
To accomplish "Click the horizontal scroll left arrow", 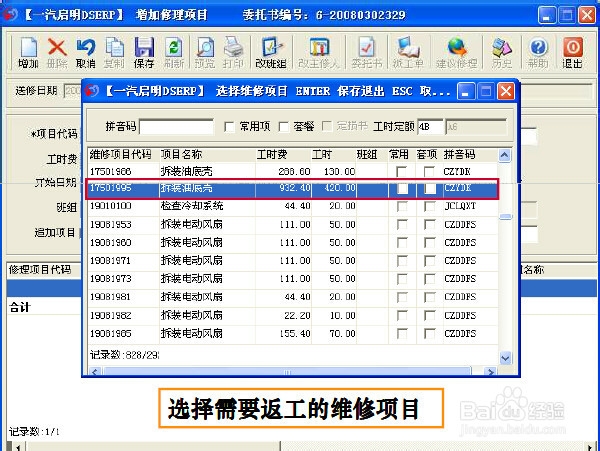I will [95, 371].
